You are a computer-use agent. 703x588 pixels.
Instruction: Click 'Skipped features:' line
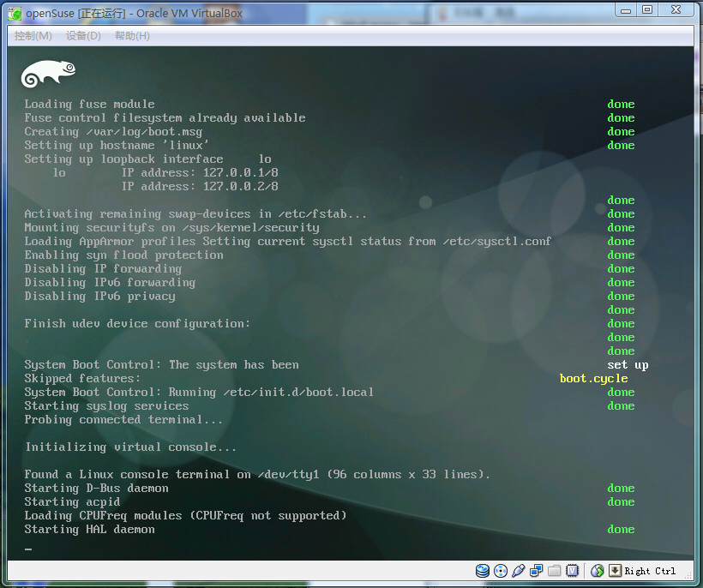click(82, 378)
